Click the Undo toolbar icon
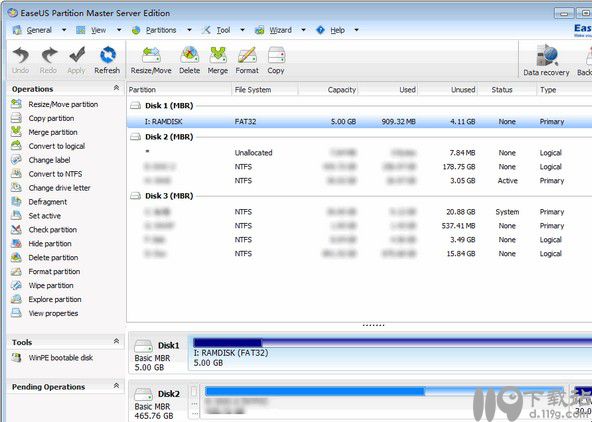Screen dimensions: 592x422 tap(21, 60)
